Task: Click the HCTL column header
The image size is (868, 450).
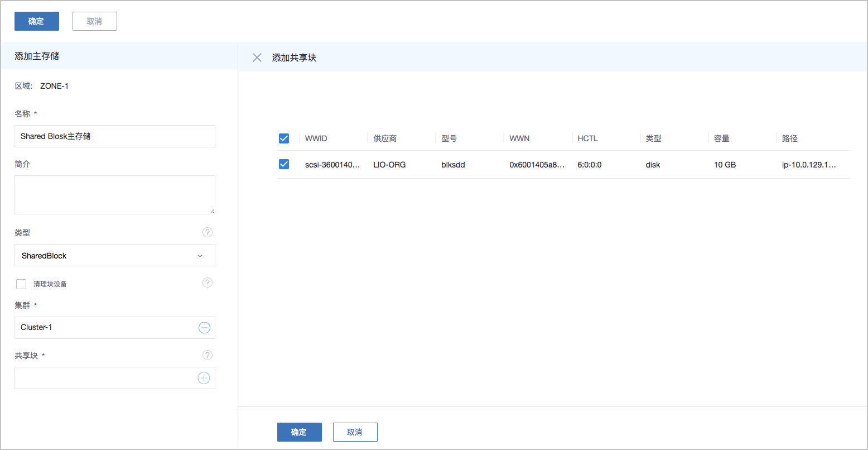Action: [x=587, y=138]
